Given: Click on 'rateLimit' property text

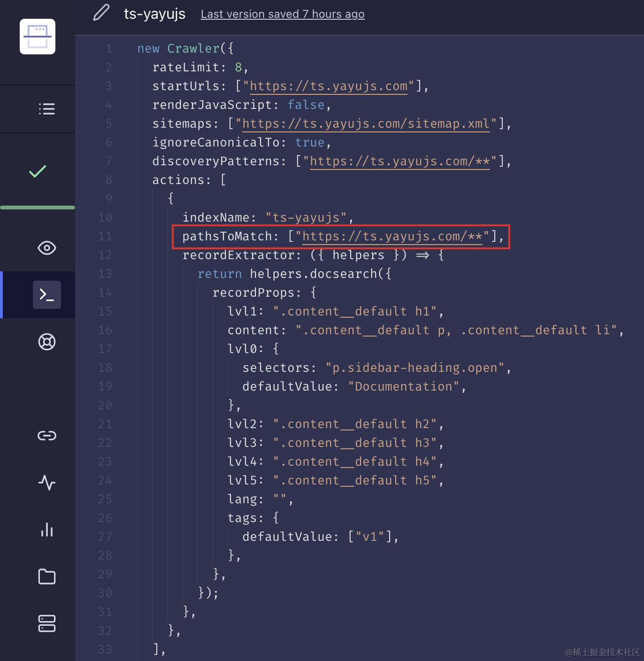Looking at the screenshot, I should tap(186, 67).
